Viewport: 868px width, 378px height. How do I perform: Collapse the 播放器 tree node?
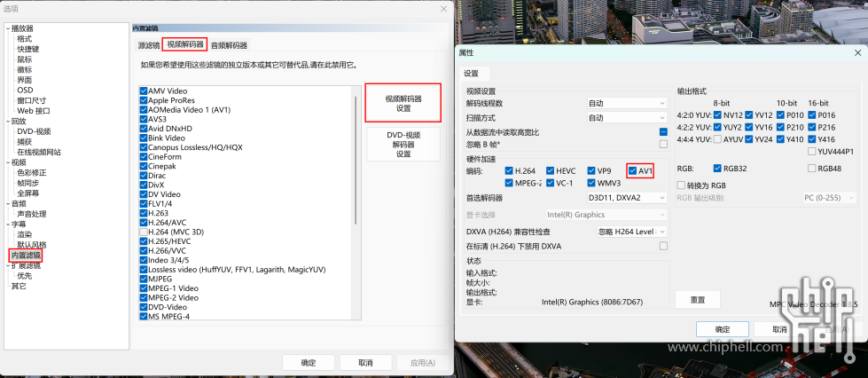[8, 28]
